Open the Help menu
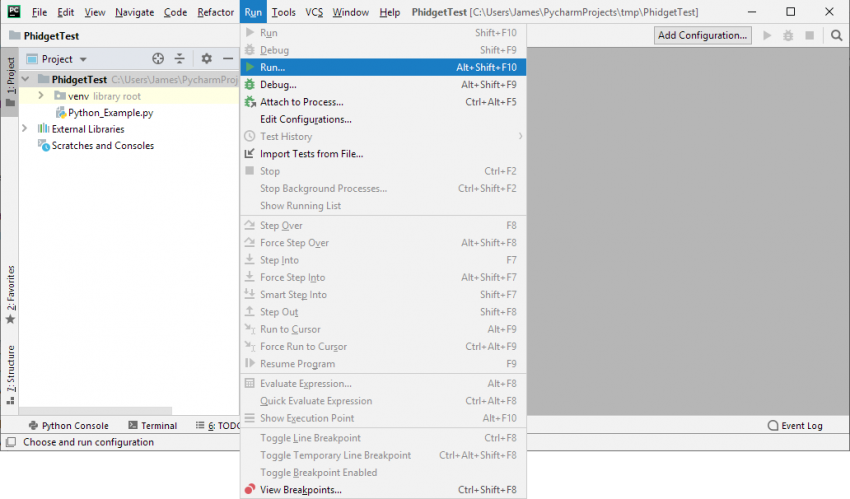Viewport: 850px width, 499px height. pos(389,12)
